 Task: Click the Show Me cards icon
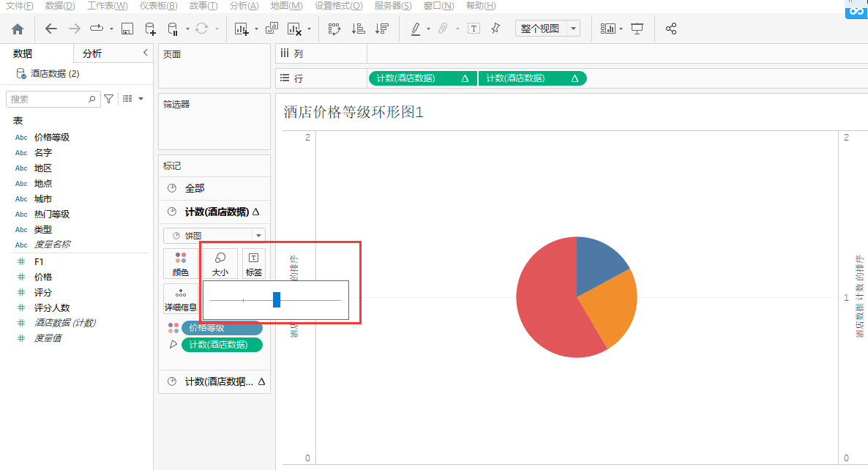(x=608, y=29)
